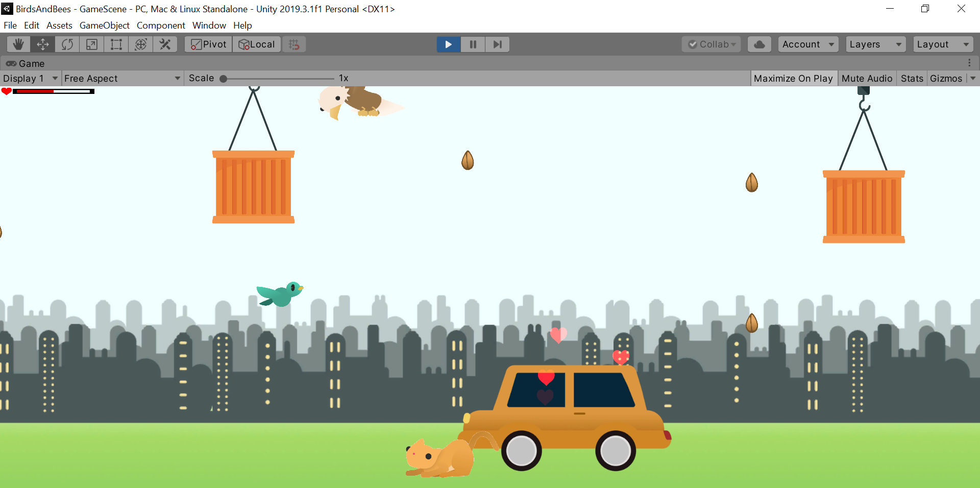The height and width of the screenshot is (488, 980).
Task: Click the Unity cloud services icon
Action: (x=759, y=44)
